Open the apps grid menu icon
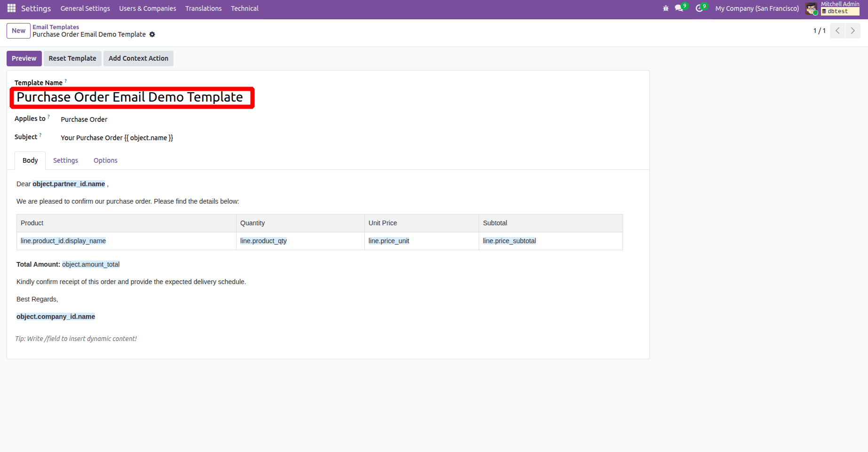 click(11, 8)
